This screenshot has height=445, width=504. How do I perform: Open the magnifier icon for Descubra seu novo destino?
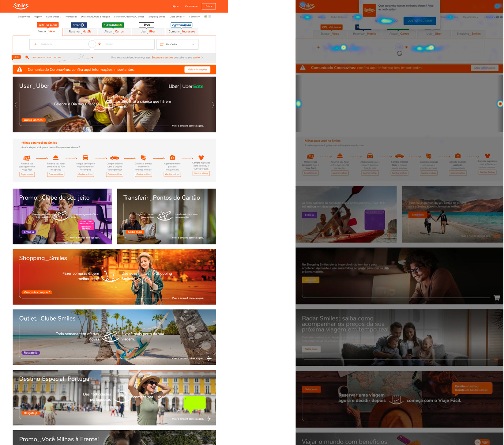click(x=27, y=57)
